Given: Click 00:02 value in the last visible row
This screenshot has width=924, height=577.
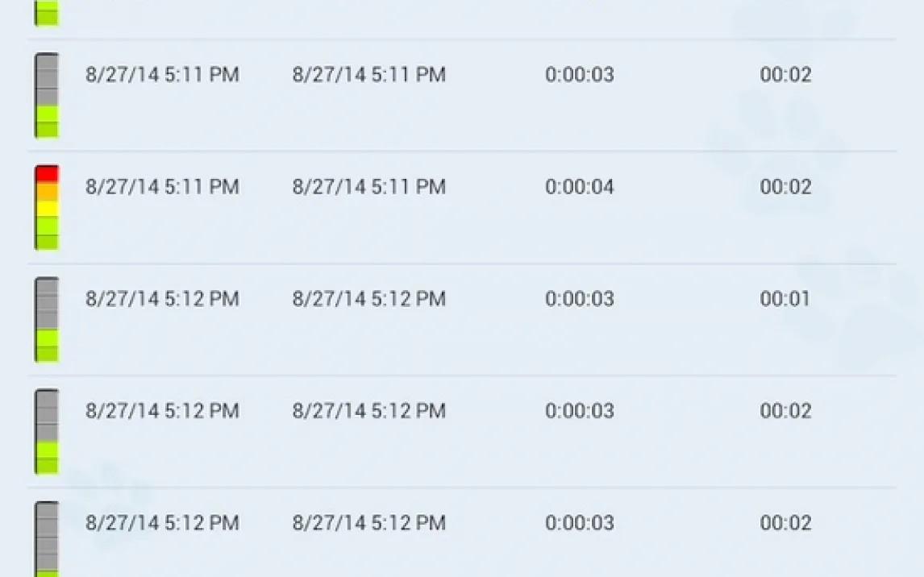Looking at the screenshot, I should (785, 523).
